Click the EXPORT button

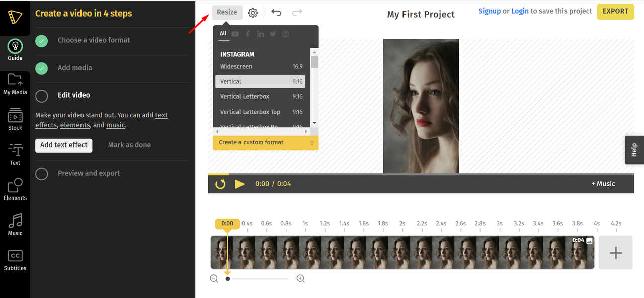coord(615,12)
